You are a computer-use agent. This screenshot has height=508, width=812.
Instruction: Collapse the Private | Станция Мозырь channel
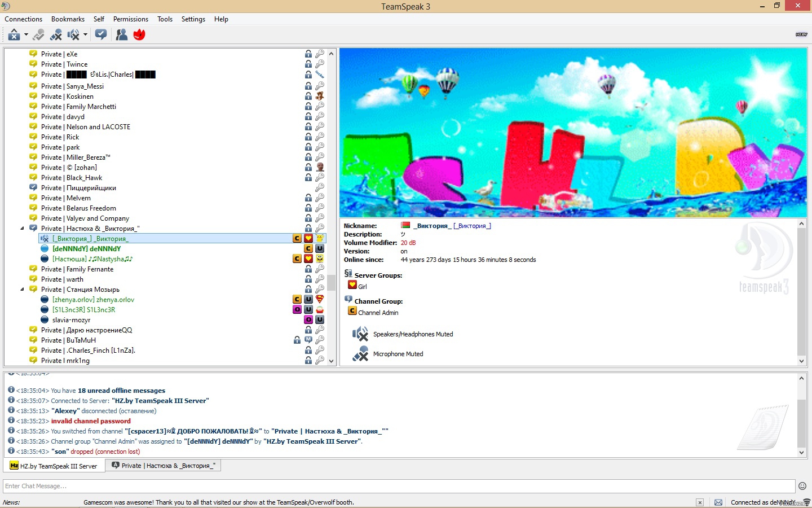coord(23,290)
